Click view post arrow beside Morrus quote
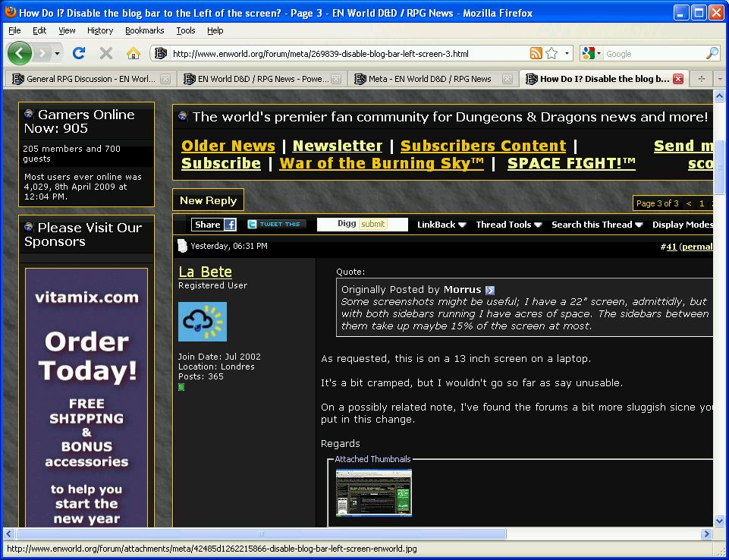Image resolution: width=729 pixels, height=560 pixels. pos(489,290)
